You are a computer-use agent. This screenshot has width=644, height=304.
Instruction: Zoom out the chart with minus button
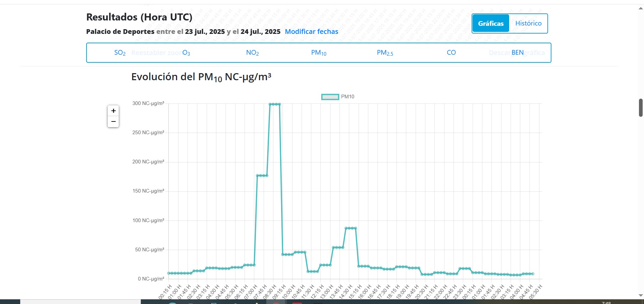click(113, 121)
